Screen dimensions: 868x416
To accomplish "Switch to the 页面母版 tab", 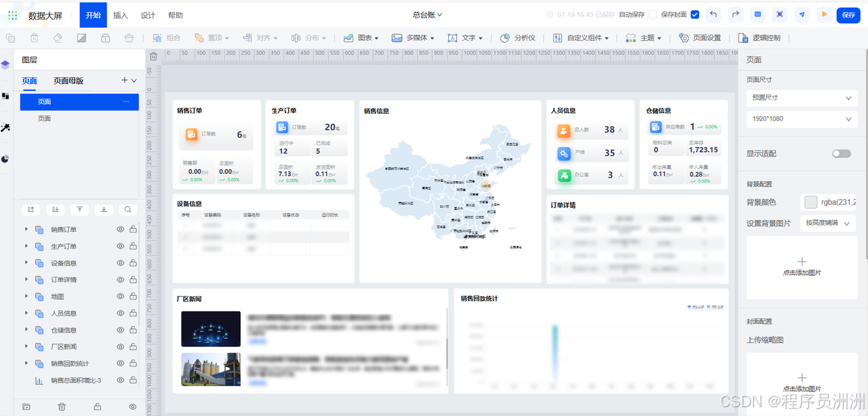I will click(68, 81).
